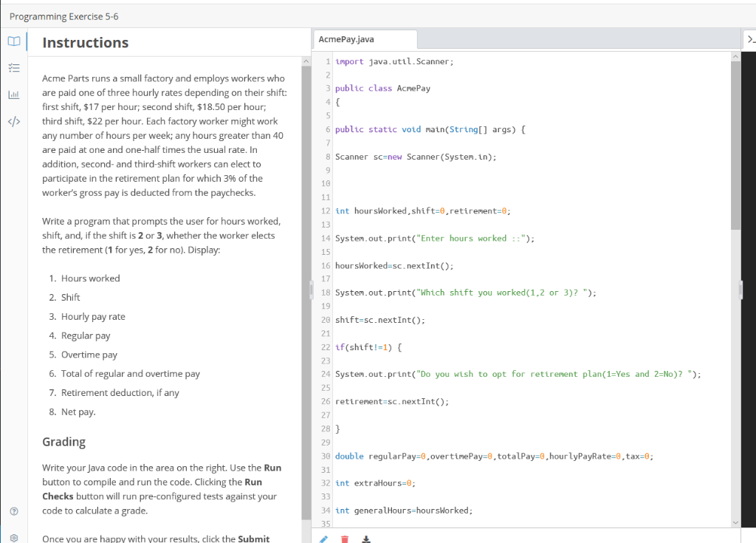This screenshot has width=756, height=543.
Task: Click 'public class AcmePay' on line 3
Action: [x=382, y=89]
